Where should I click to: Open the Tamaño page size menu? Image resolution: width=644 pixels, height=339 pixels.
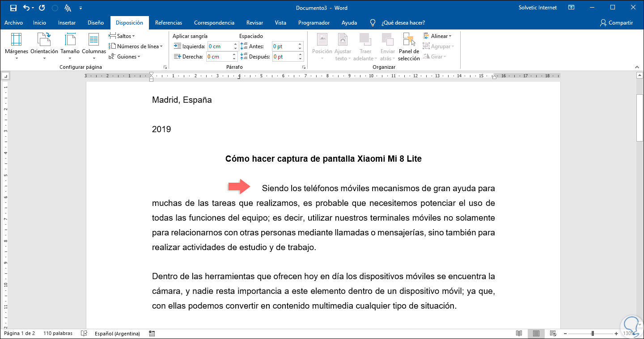[70, 47]
